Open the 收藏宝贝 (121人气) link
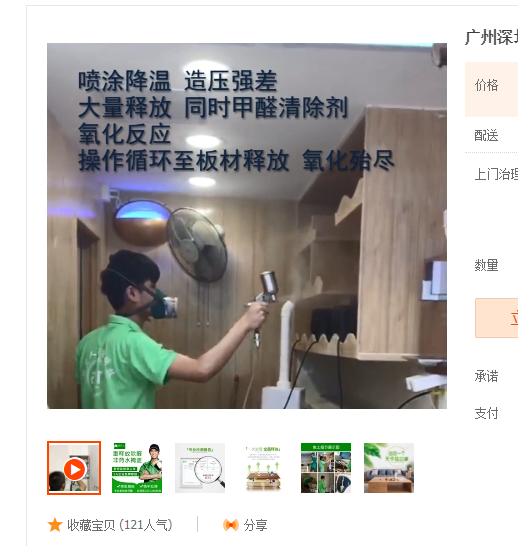 120,525
